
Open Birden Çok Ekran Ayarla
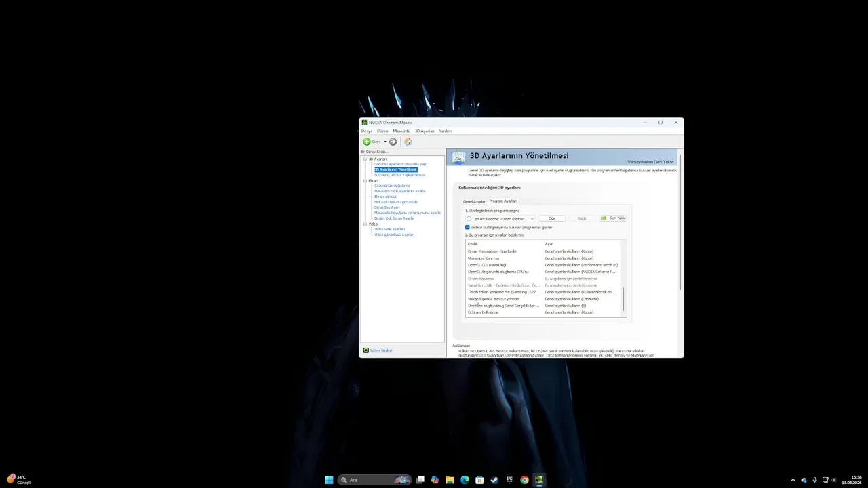394,218
